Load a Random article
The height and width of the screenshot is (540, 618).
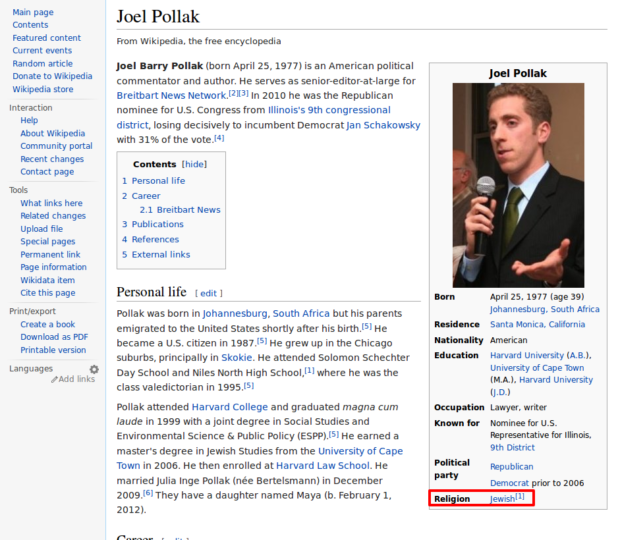pos(43,63)
